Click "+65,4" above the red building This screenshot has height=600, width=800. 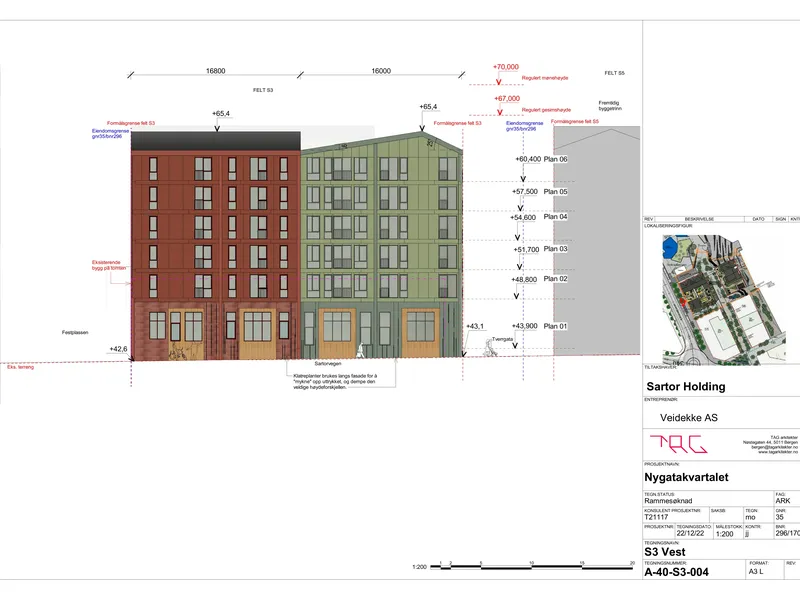(x=221, y=113)
